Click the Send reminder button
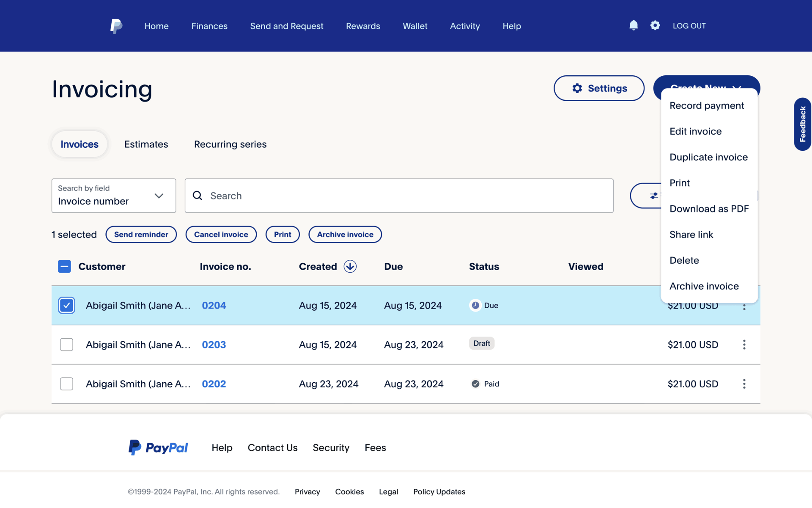Viewport: 812px width, 508px height. tap(141, 234)
